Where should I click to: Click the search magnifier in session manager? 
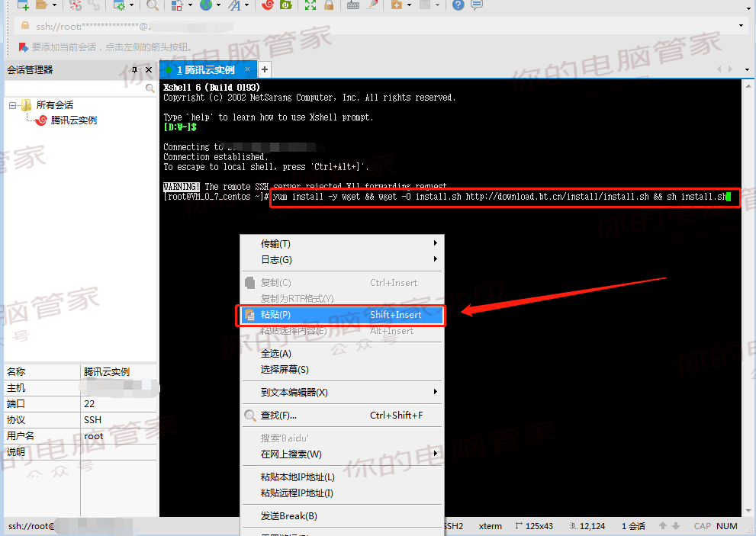point(150,88)
